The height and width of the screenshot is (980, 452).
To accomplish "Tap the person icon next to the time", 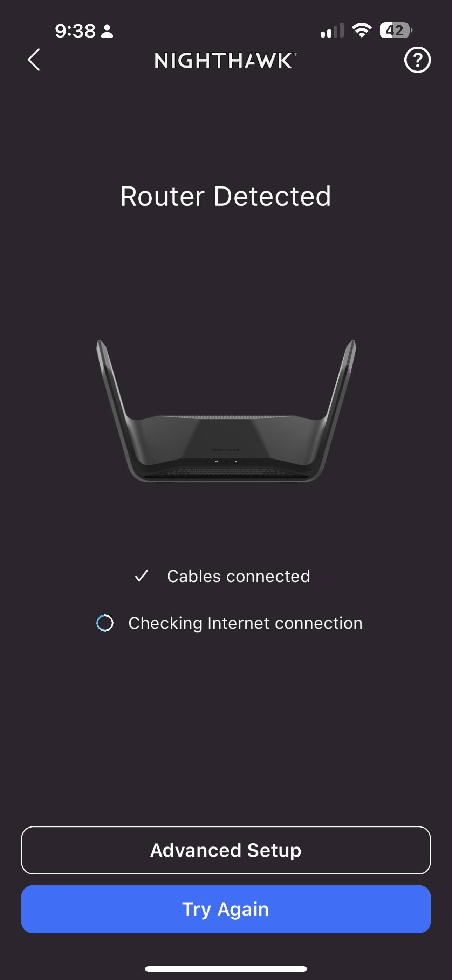I will click(x=107, y=31).
